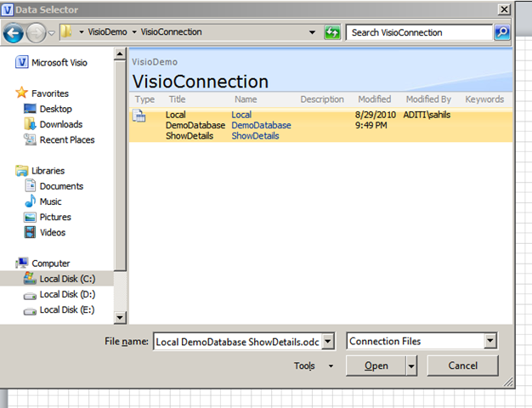Close the Data Selector dialog

[504, 9]
